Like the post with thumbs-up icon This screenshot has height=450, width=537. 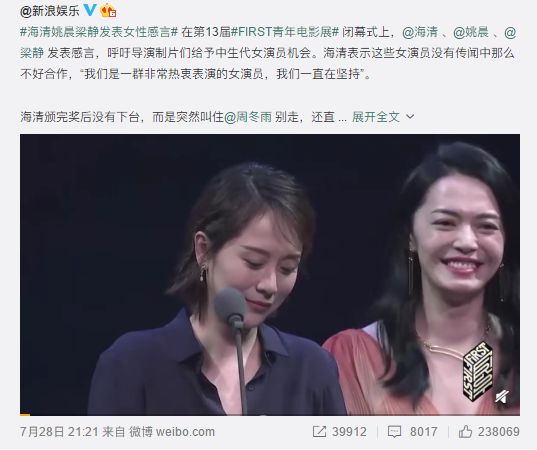tap(465, 432)
